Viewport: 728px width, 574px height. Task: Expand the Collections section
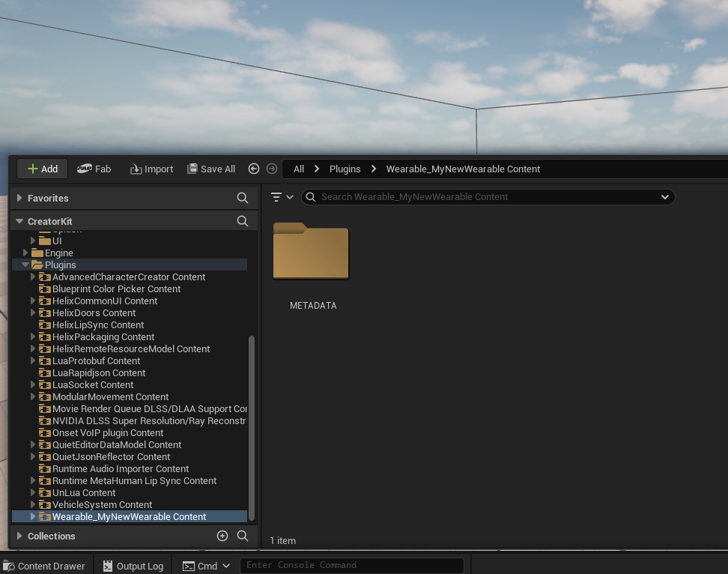pos(19,536)
